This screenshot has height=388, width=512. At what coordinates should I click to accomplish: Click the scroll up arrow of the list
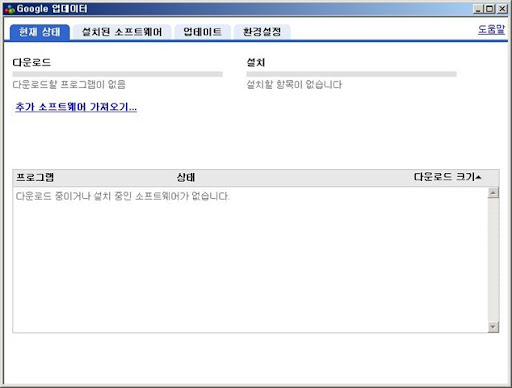(x=493, y=193)
